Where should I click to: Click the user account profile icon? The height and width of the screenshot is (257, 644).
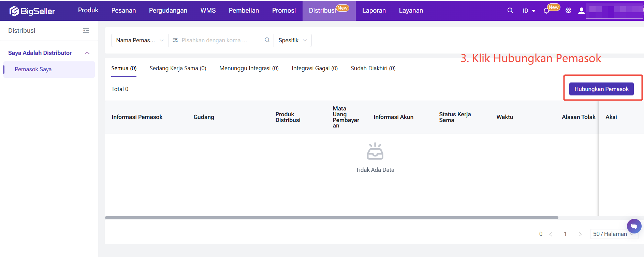(582, 11)
